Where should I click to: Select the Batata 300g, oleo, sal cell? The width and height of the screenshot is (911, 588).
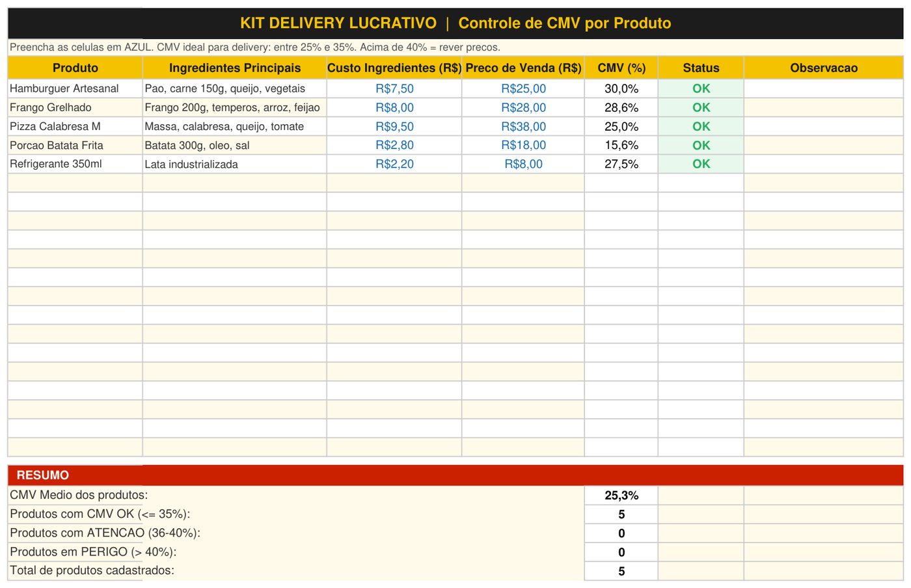(234, 145)
